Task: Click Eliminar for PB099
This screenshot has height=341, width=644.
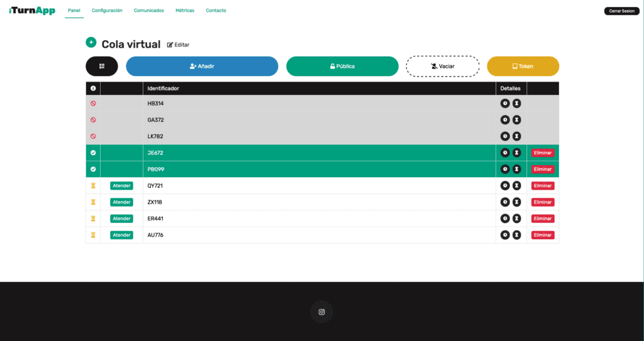Action: [542, 170]
